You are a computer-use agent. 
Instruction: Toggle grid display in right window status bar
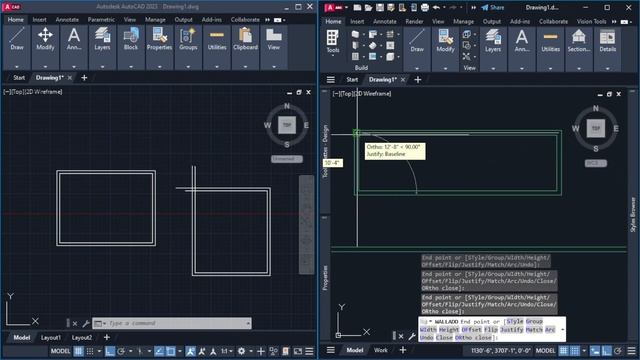coord(563,351)
